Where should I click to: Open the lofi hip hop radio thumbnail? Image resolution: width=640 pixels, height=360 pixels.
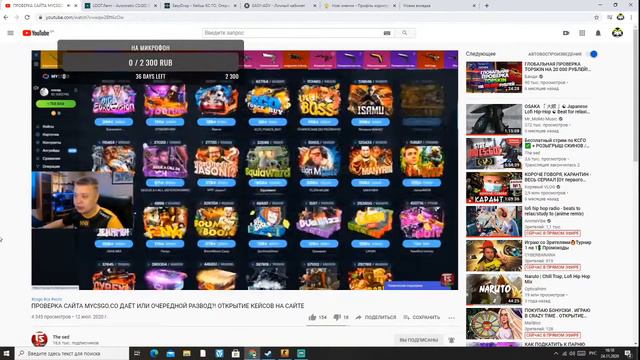[494, 221]
